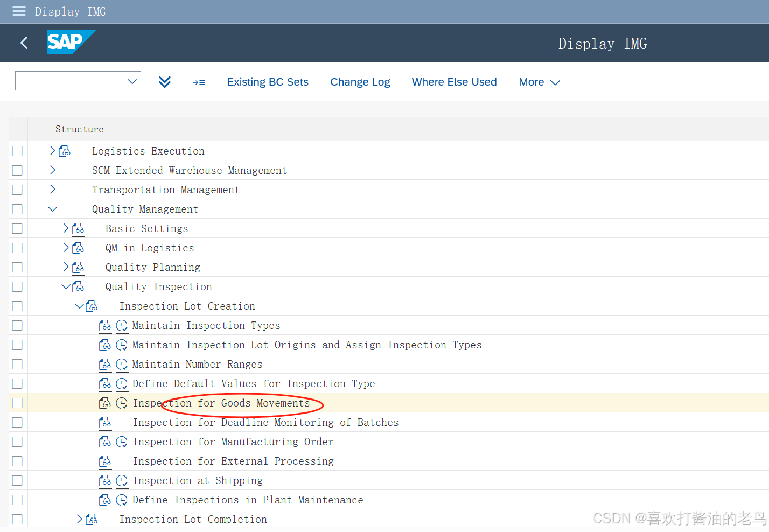The image size is (769, 532).
Task: Tick checkbox for Inspection for Goods Movements
Action: click(x=17, y=403)
